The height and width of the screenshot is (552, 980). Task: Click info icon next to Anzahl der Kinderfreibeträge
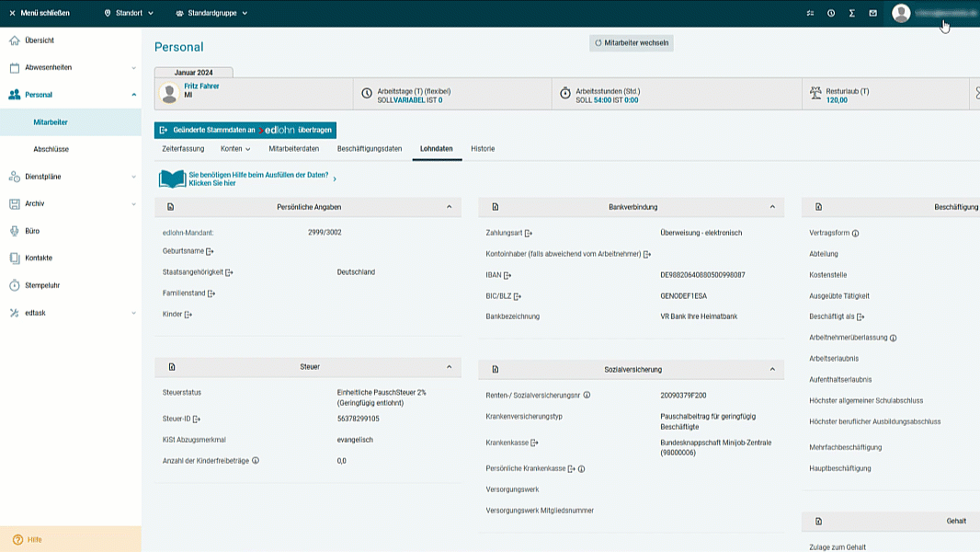coord(256,461)
